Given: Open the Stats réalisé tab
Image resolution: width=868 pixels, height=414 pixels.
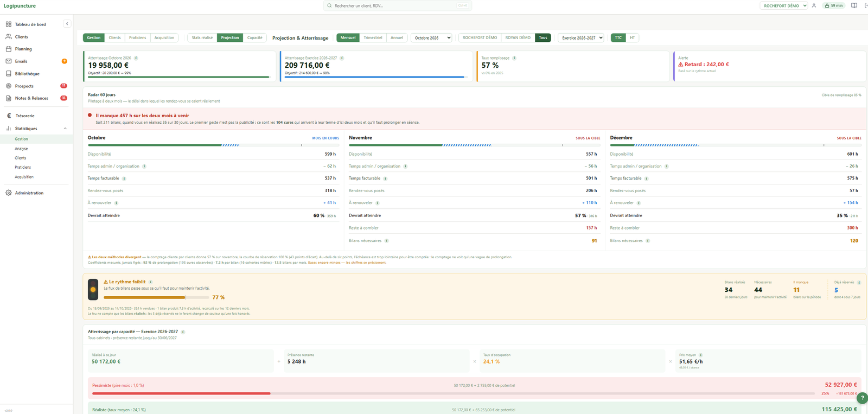Looking at the screenshot, I should (x=202, y=37).
